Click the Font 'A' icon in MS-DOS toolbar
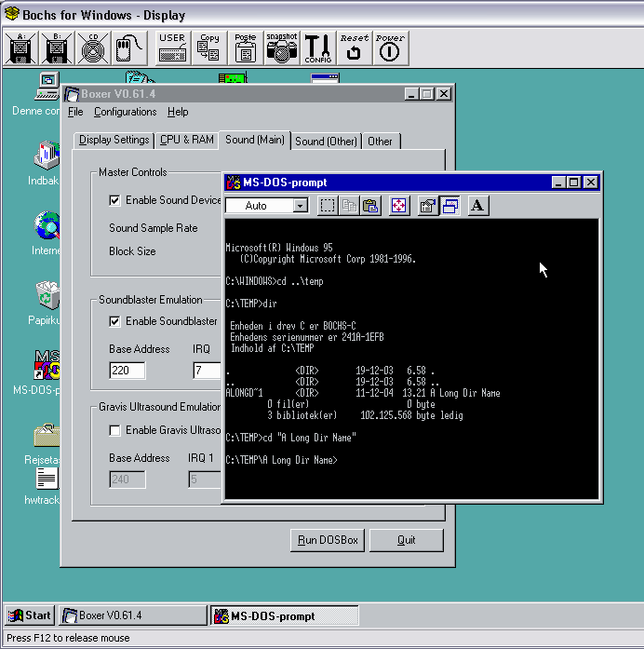Image resolution: width=644 pixels, height=649 pixels. coord(477,206)
